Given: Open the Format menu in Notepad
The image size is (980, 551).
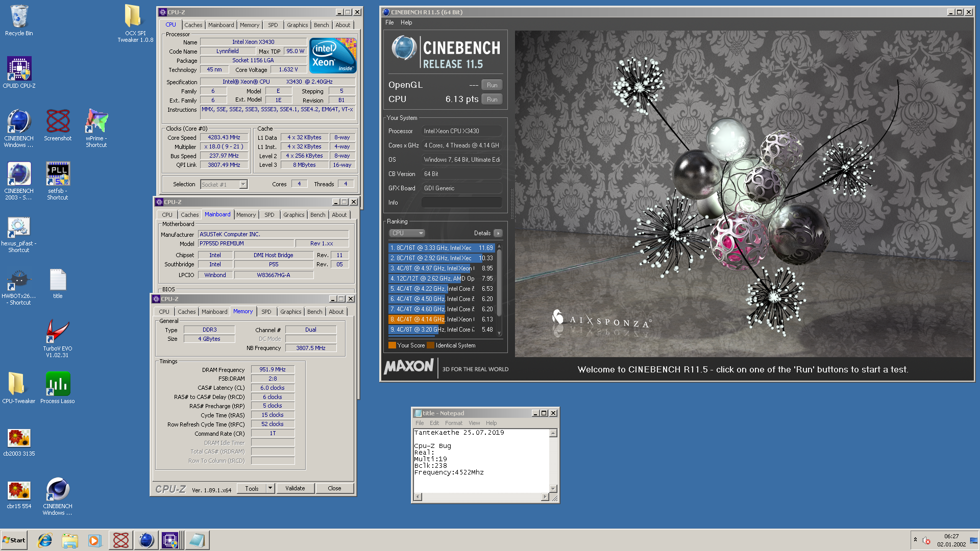Looking at the screenshot, I should [454, 423].
